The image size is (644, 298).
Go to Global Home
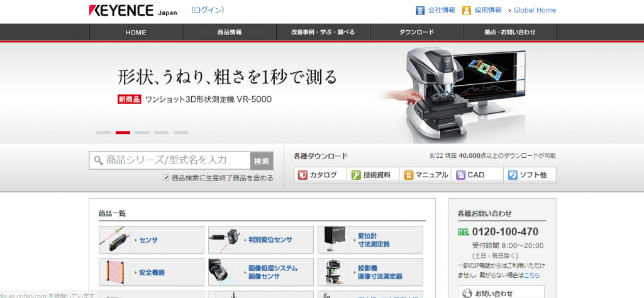click(x=535, y=11)
